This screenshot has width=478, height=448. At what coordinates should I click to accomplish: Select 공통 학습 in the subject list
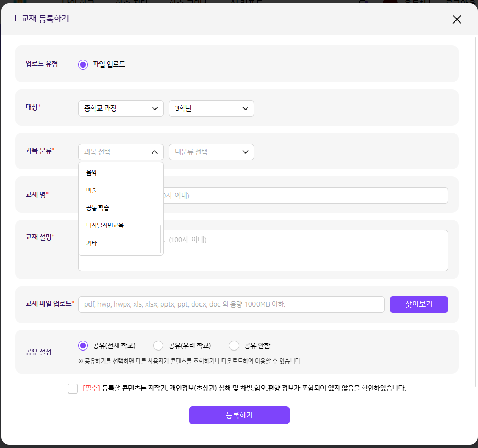point(98,208)
